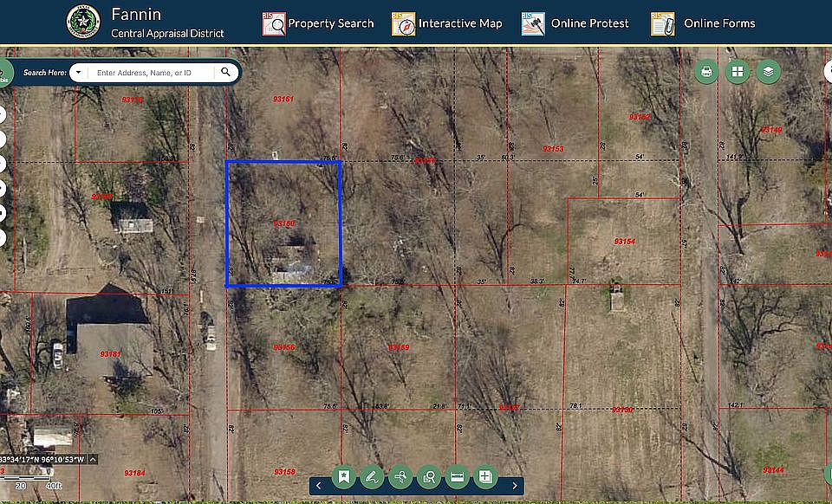This screenshot has width=832, height=504.
Task: Click parcel label 93144
Action: [x=774, y=470]
